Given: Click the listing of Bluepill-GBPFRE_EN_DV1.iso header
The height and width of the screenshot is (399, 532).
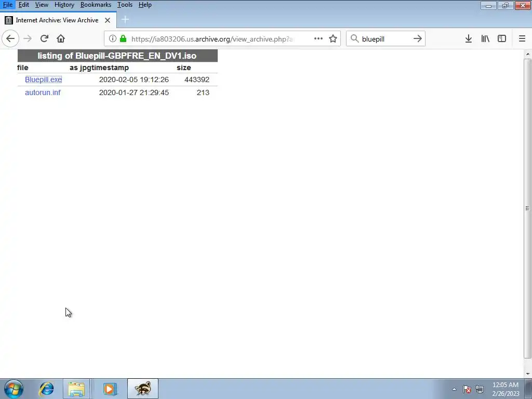Looking at the screenshot, I should click(x=117, y=56).
